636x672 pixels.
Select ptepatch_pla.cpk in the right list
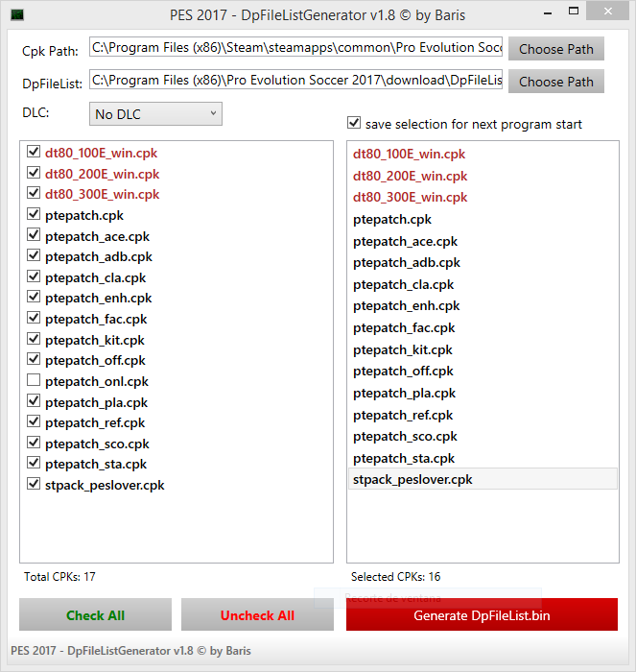(x=483, y=393)
